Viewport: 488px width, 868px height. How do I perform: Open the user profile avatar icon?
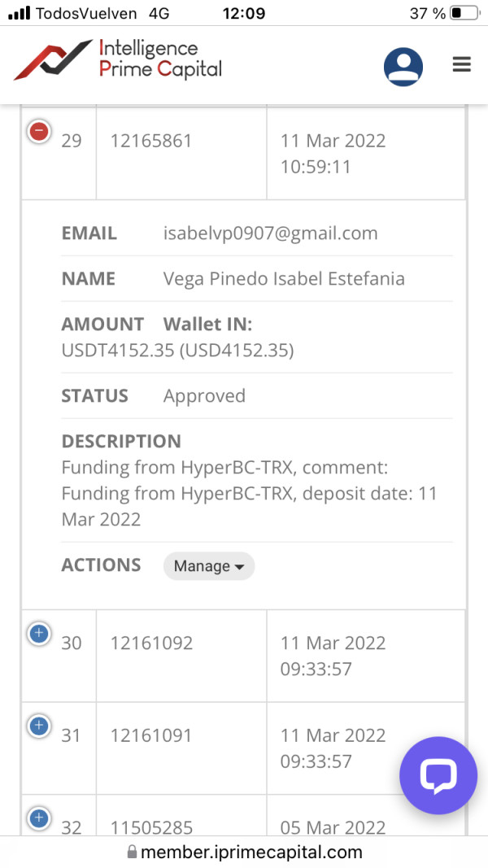403,66
